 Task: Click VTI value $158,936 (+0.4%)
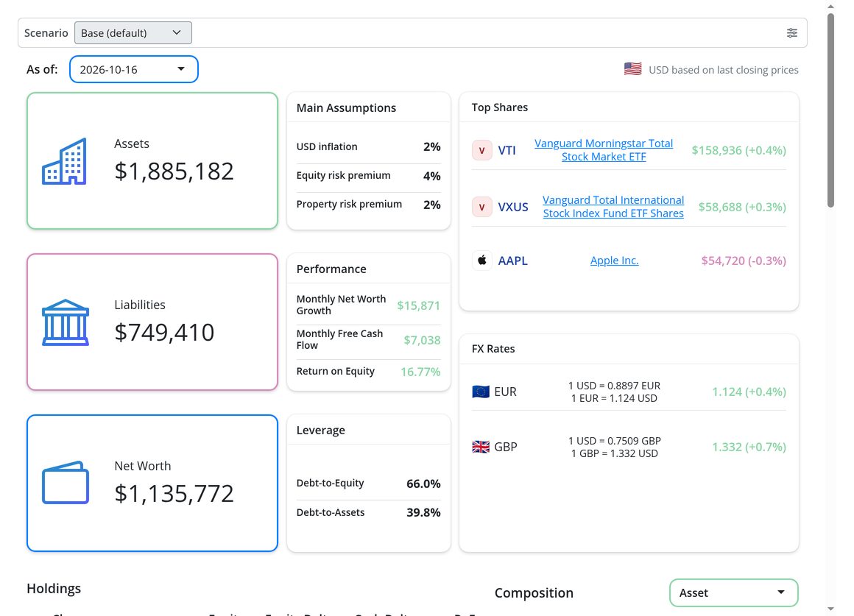point(738,150)
